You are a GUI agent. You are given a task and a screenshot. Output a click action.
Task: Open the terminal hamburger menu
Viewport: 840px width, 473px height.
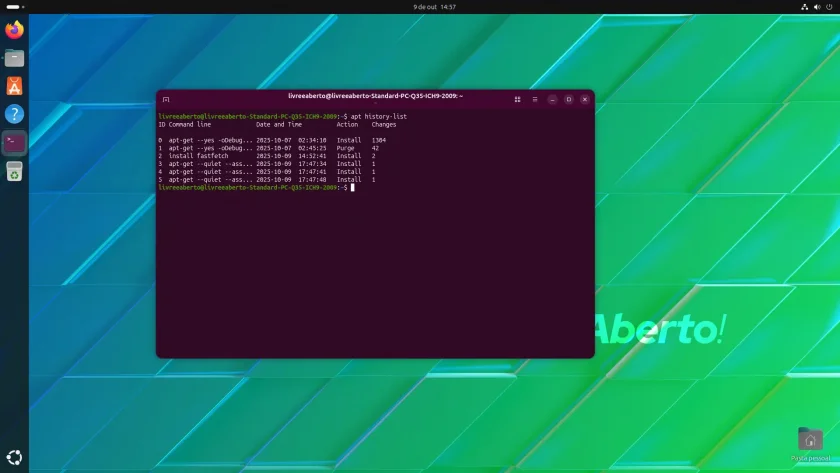[535, 100]
